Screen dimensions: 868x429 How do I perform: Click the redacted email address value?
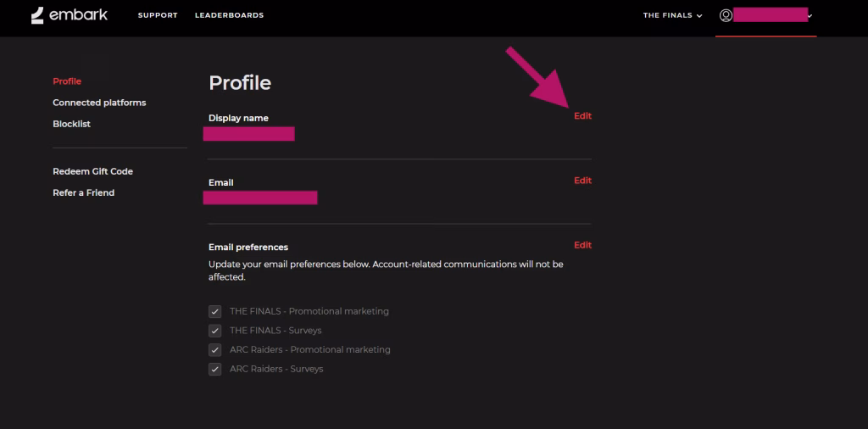coord(260,198)
